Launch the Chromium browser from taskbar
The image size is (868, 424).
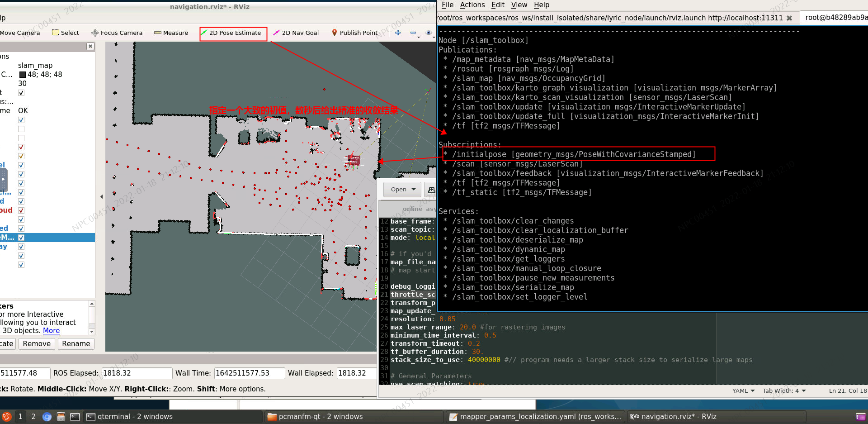tap(47, 416)
